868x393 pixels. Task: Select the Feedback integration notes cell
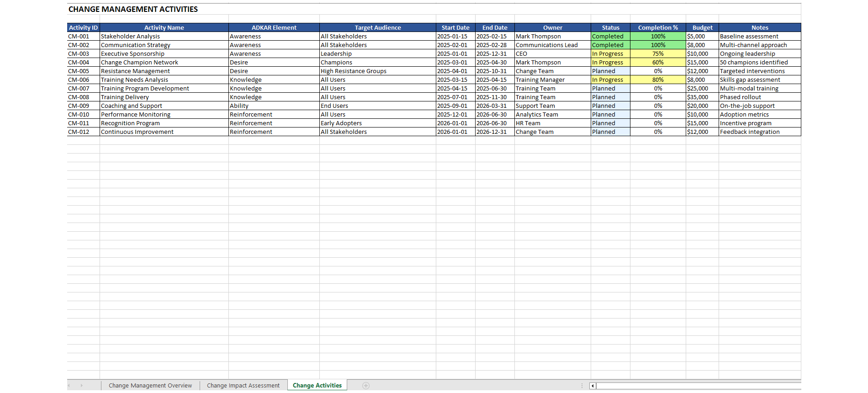click(x=760, y=132)
